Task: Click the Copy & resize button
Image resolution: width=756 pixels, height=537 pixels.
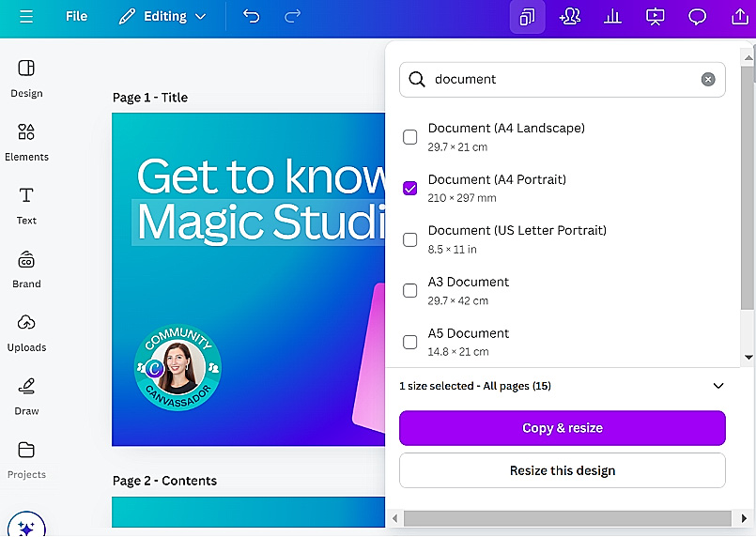Action: point(563,428)
